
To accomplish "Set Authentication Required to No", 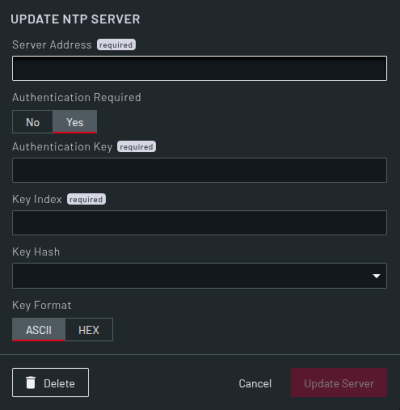I will 33,122.
